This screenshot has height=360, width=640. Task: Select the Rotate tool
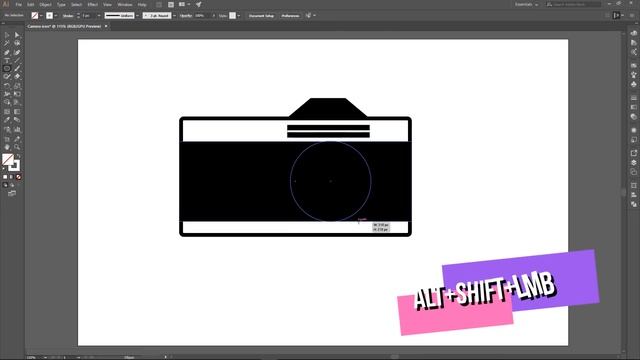pyautogui.click(x=7, y=86)
